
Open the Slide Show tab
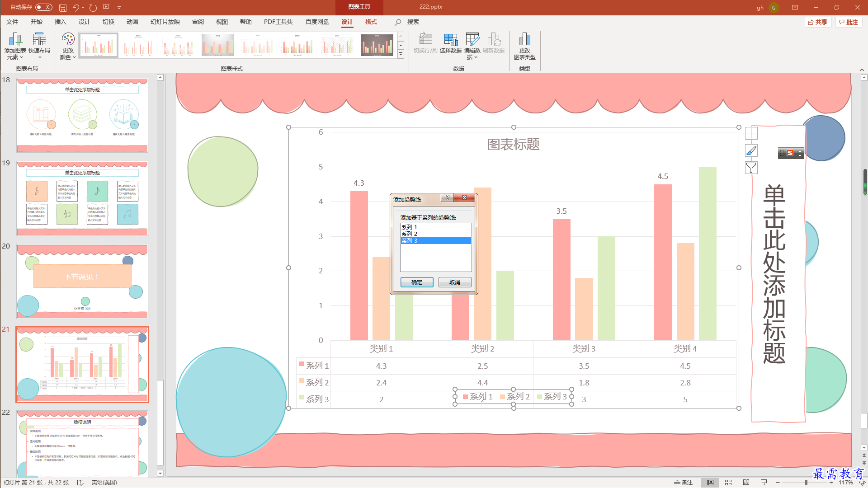pyautogui.click(x=165, y=22)
